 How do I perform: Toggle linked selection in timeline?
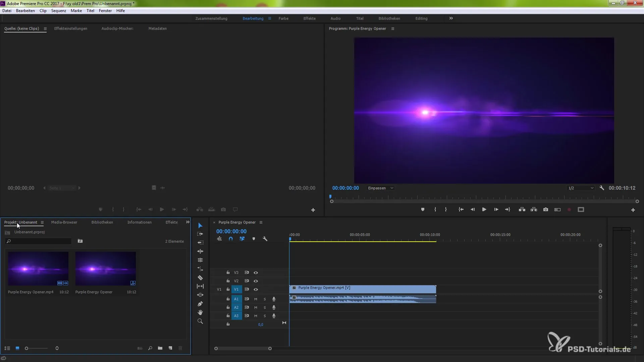pos(242,239)
